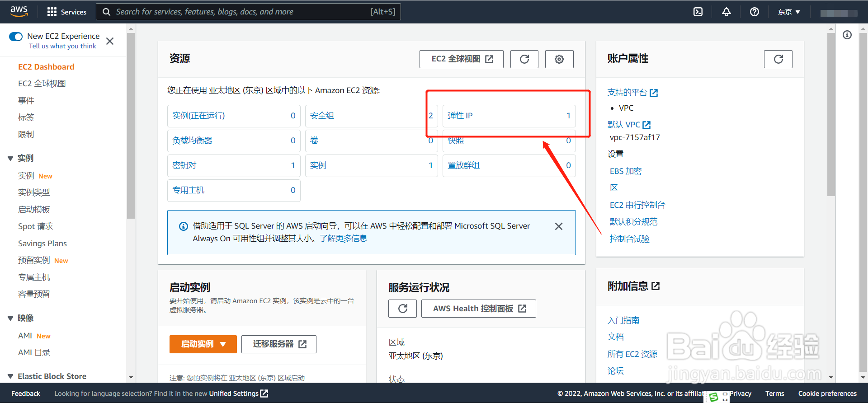The image size is (868, 403).
Task: Open external link icon next to 支持的平台
Action: click(654, 93)
